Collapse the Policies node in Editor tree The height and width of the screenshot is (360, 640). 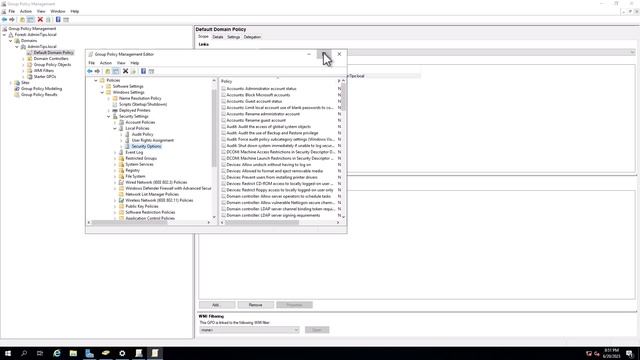pos(96,80)
